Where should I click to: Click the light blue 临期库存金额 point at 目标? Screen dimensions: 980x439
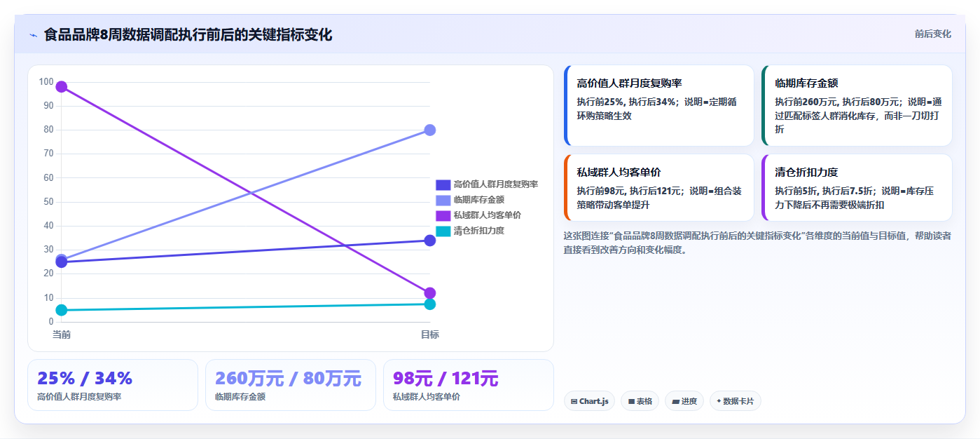[430, 130]
